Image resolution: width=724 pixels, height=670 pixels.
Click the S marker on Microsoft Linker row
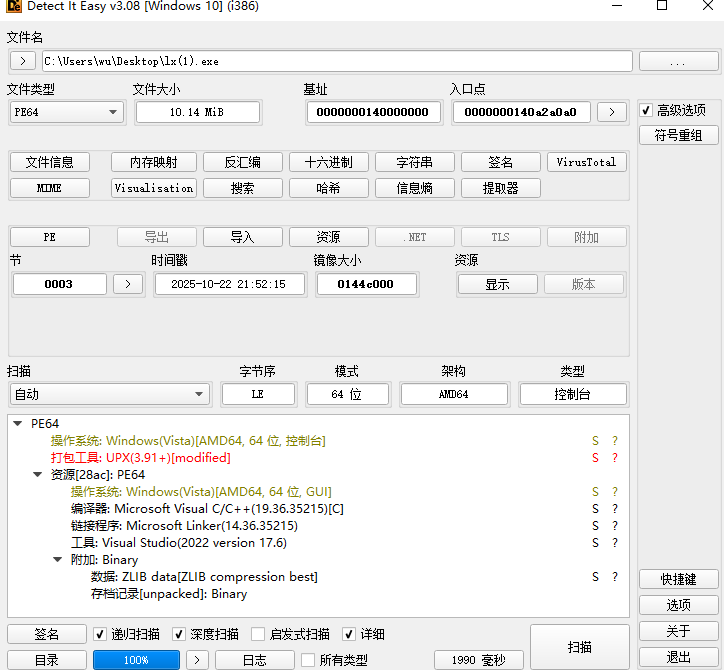click(x=595, y=525)
